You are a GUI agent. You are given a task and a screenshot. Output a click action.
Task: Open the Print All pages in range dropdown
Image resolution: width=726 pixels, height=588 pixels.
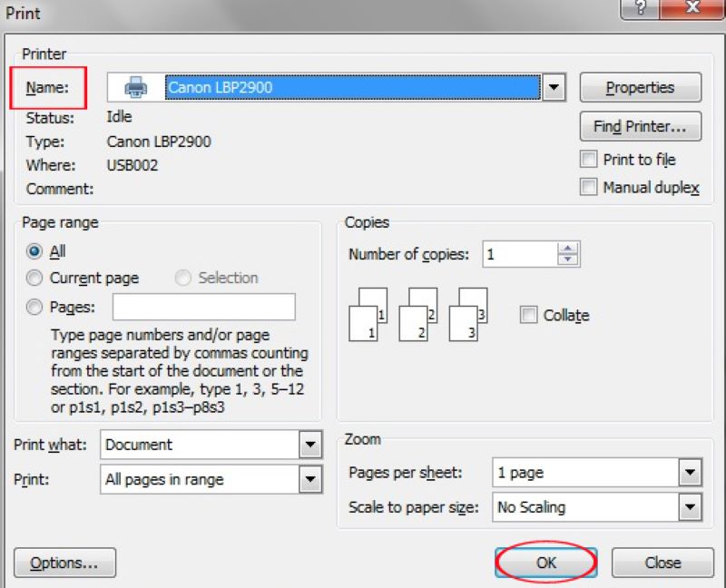pyautogui.click(x=310, y=479)
